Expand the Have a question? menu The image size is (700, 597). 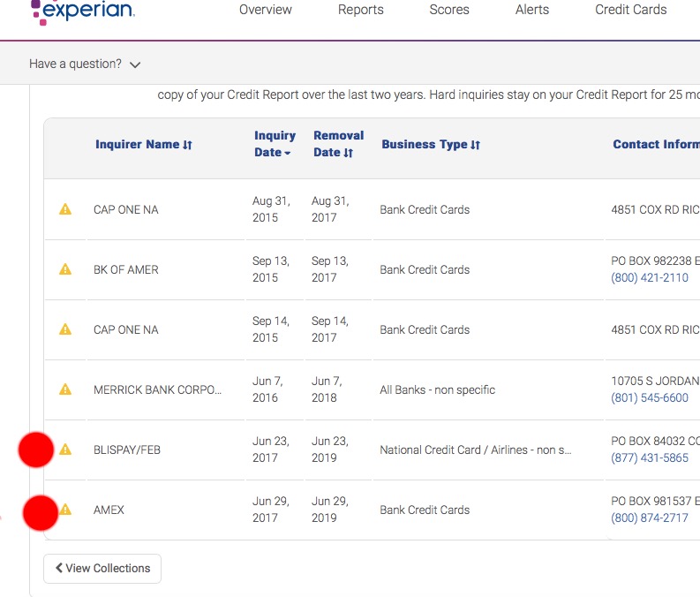coord(85,64)
